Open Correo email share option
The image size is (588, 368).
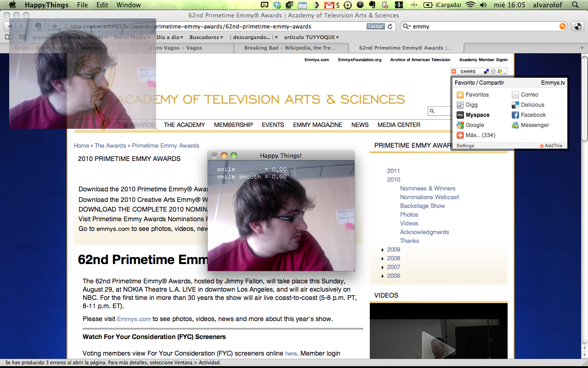(x=515, y=95)
